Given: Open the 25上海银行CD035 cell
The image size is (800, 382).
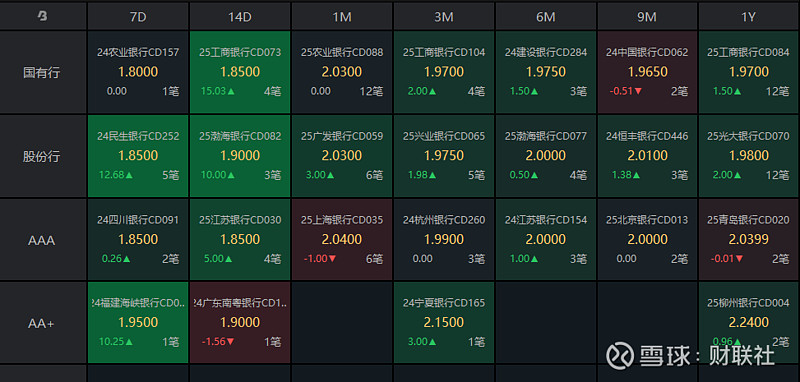Looking at the screenshot, I should point(342,239).
